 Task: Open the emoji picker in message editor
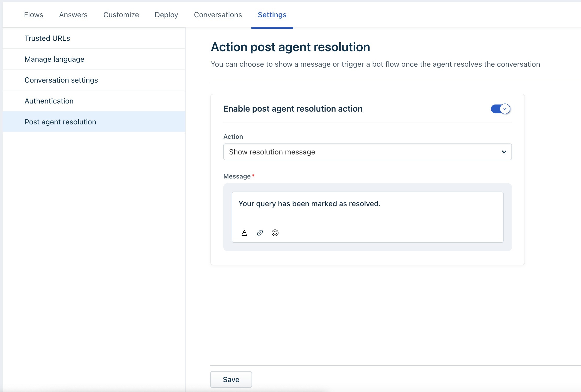tap(275, 233)
